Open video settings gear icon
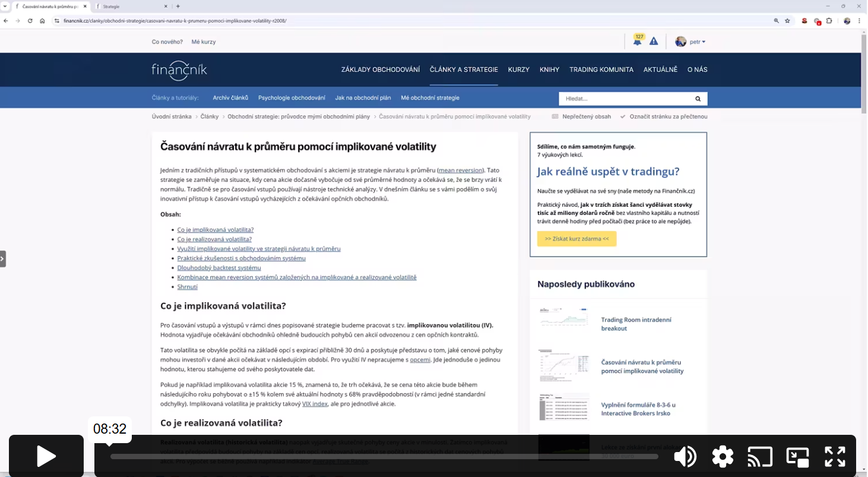Viewport: 868px width, 477px height. tap(723, 456)
